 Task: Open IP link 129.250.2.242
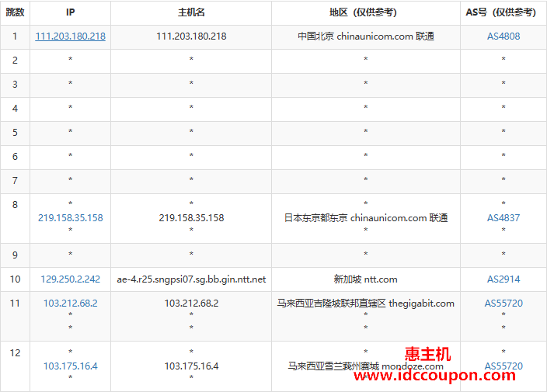(70, 279)
